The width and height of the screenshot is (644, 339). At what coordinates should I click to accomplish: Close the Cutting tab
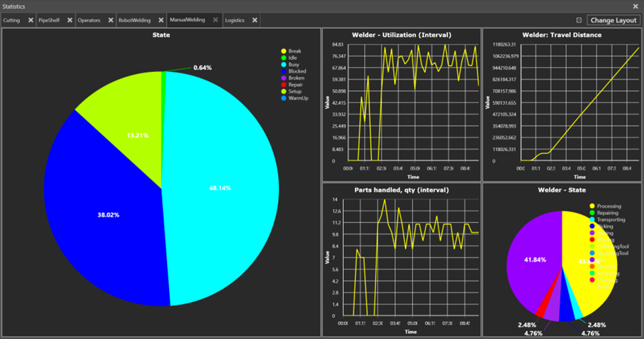click(x=31, y=21)
